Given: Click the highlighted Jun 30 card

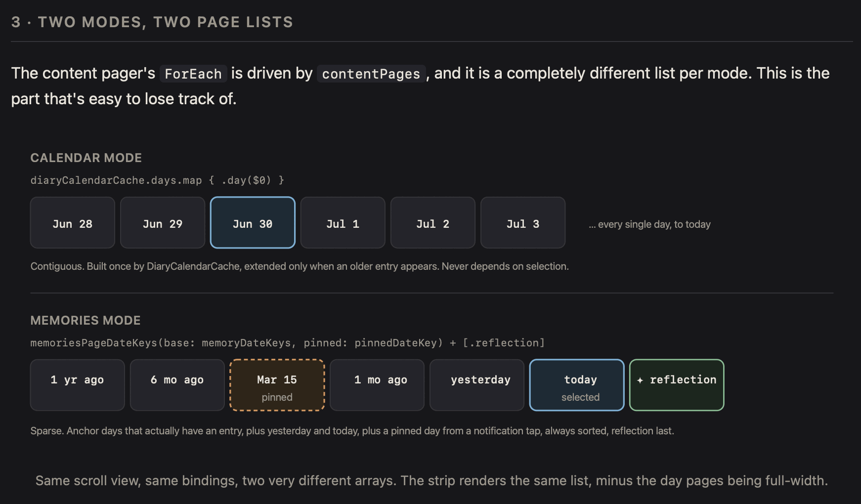Looking at the screenshot, I should (x=253, y=223).
